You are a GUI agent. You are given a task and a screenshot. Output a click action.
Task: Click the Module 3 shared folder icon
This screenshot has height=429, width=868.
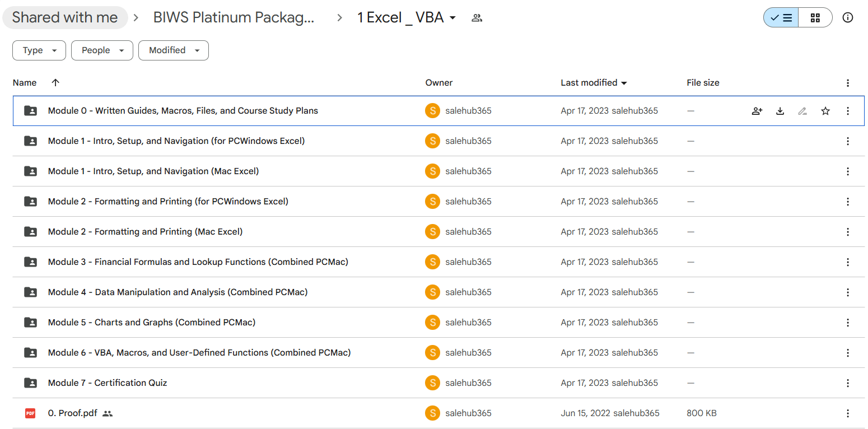pos(30,262)
